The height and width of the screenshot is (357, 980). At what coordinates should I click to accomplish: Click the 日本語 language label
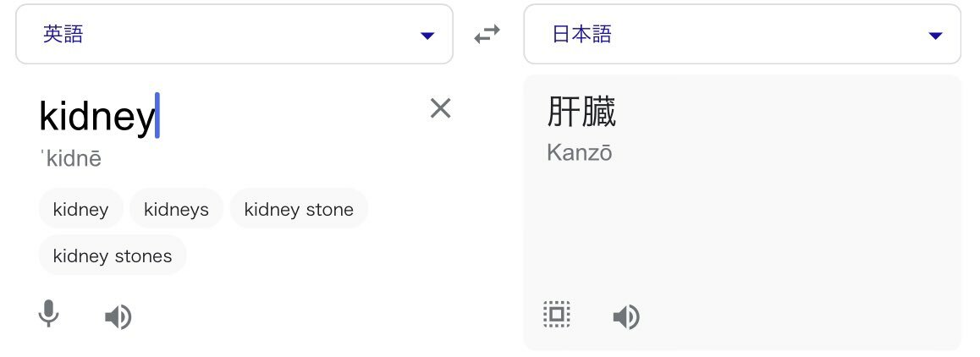[x=581, y=34]
